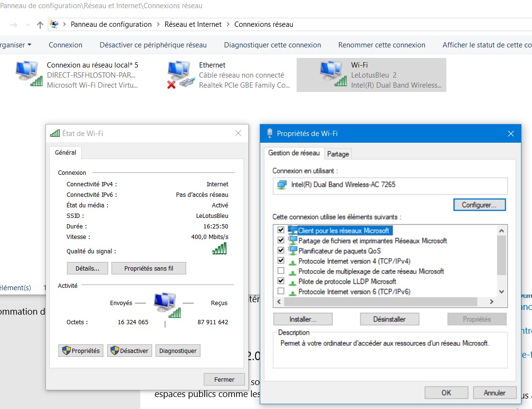Expand breadcrumb chevron after Réseau et Internet
This screenshot has height=409, width=532.
pyautogui.click(x=228, y=24)
